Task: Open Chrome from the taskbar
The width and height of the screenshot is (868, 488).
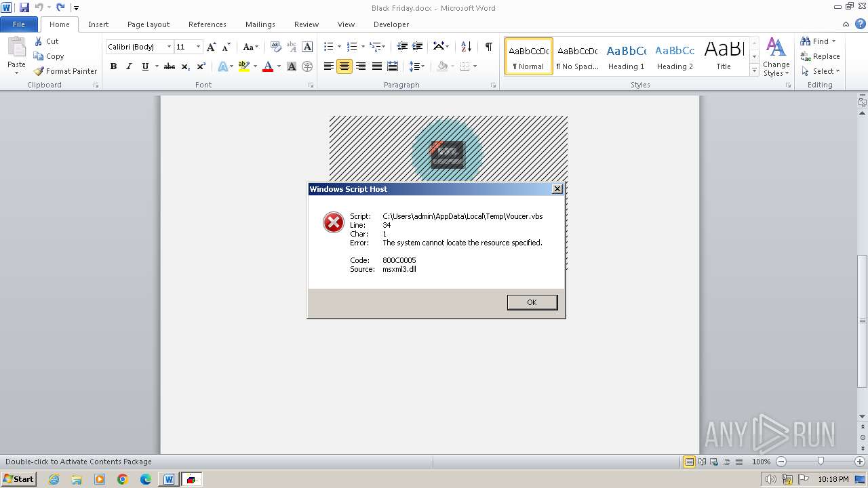Action: click(x=123, y=479)
